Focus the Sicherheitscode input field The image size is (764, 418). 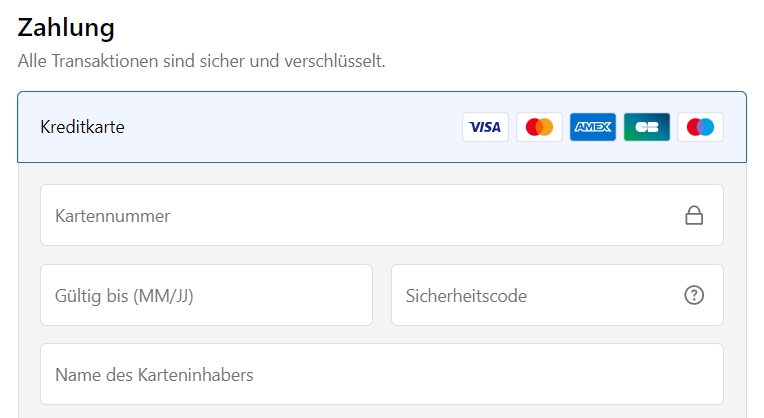click(557, 295)
